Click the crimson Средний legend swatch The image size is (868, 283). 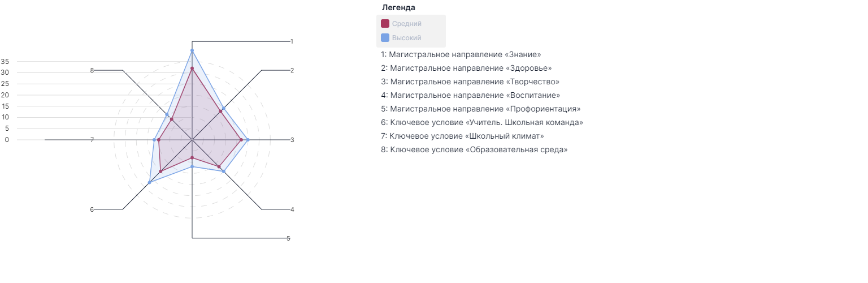(385, 24)
